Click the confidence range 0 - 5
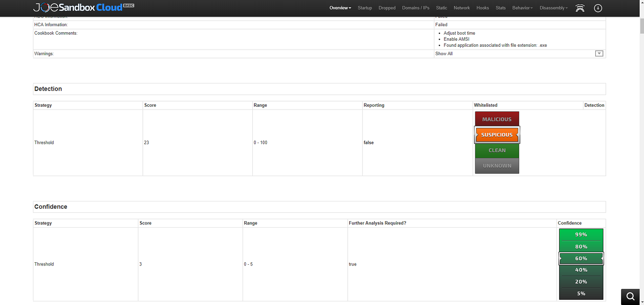 248,264
